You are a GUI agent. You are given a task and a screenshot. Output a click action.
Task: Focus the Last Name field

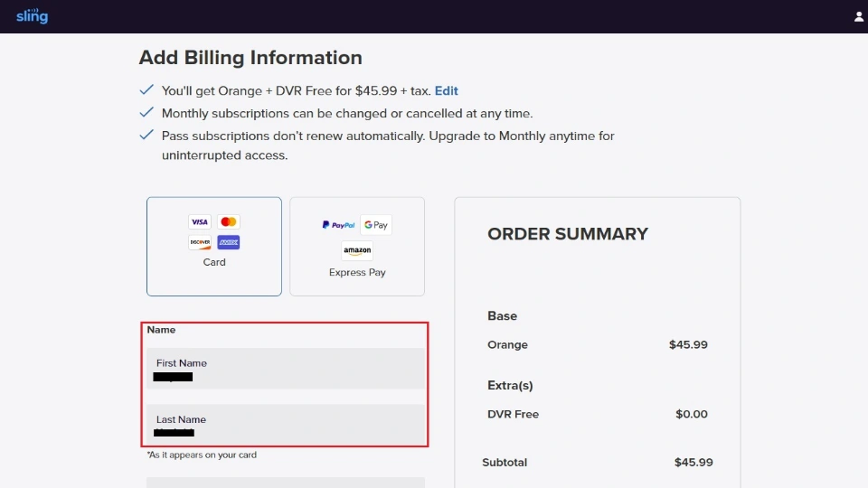(286, 425)
